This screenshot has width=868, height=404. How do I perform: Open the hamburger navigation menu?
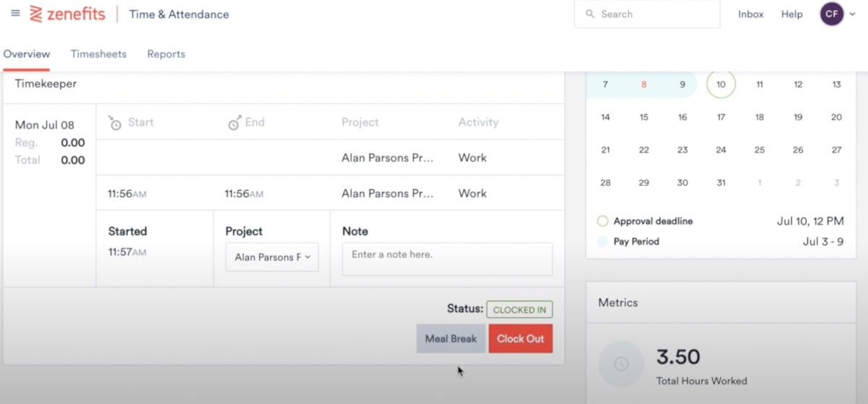[15, 14]
